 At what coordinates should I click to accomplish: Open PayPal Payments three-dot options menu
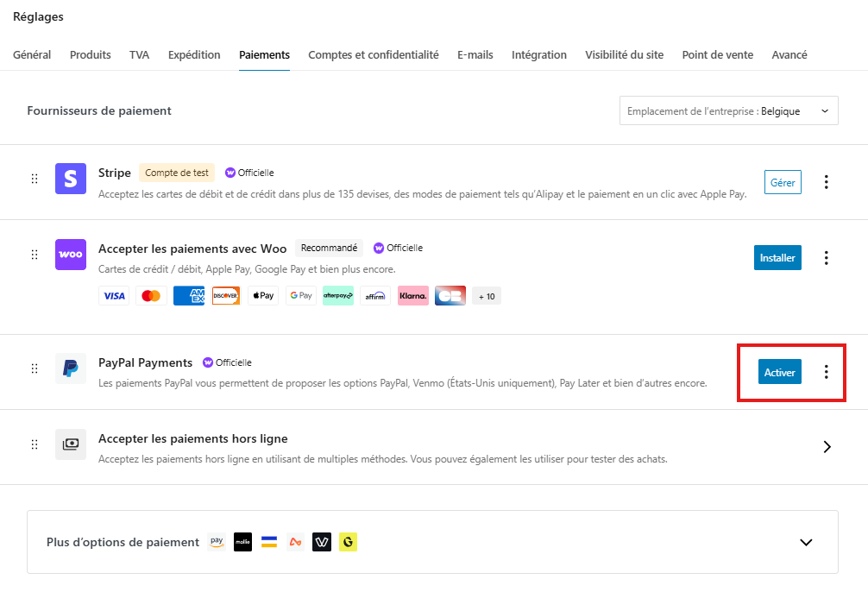826,372
